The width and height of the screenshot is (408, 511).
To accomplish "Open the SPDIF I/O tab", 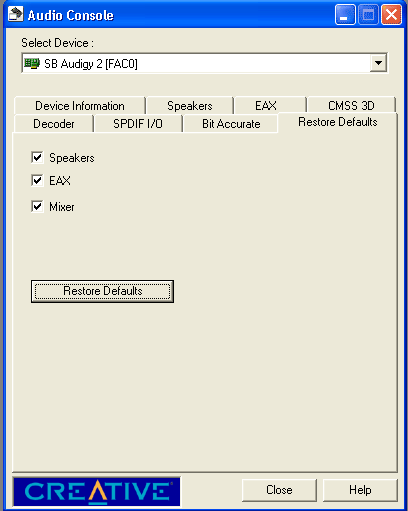I will [x=138, y=124].
